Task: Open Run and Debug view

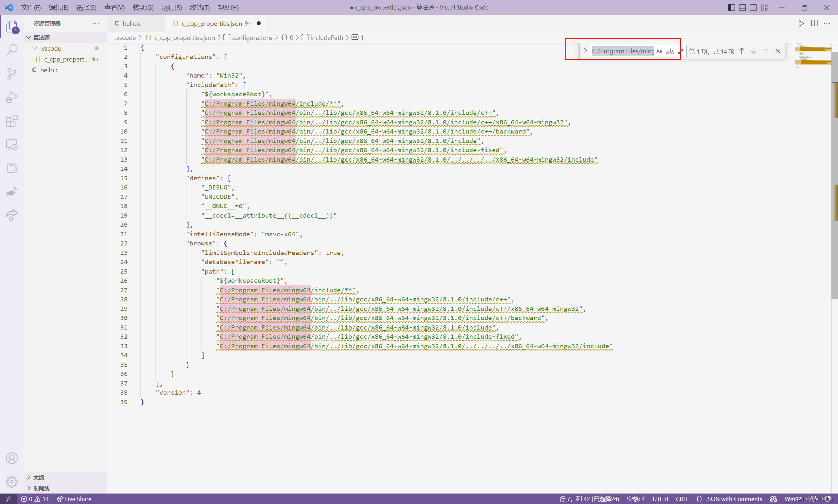Action: (x=12, y=97)
